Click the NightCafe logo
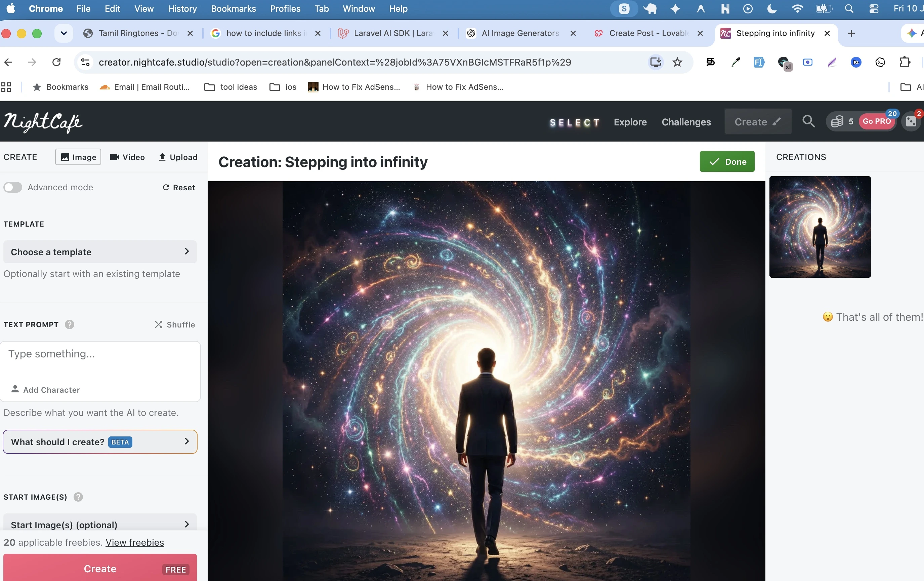924x581 pixels. click(43, 122)
